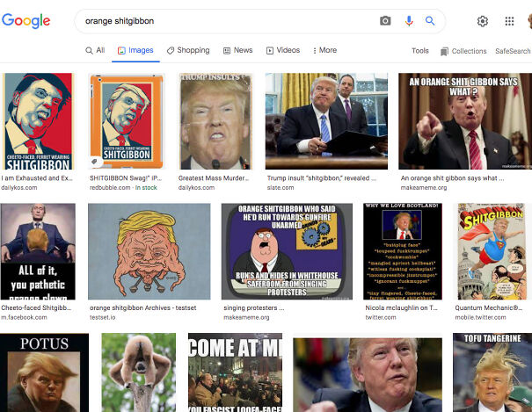Open the SafeSearch setting dropdown
Image resolution: width=532 pixels, height=412 pixels.
point(513,51)
